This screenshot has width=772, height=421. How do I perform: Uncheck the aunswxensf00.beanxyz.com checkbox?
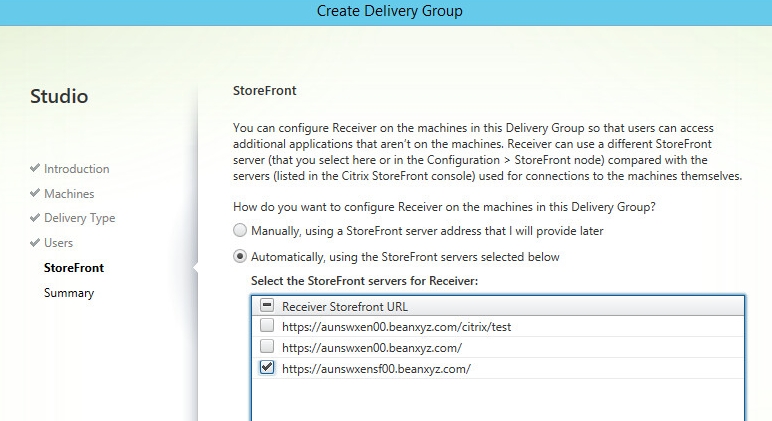tap(267, 367)
